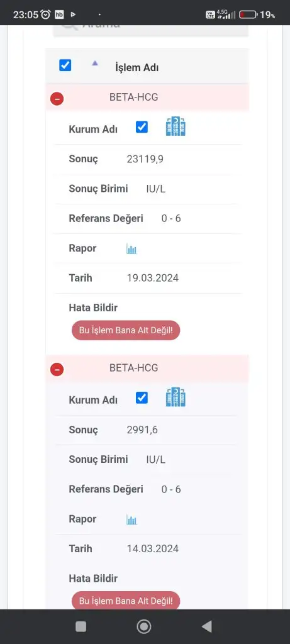Uncheck Kurum Adı checkbox in first BETA-HCG entry
Viewport: 290px width, 644px height.
pos(142,127)
